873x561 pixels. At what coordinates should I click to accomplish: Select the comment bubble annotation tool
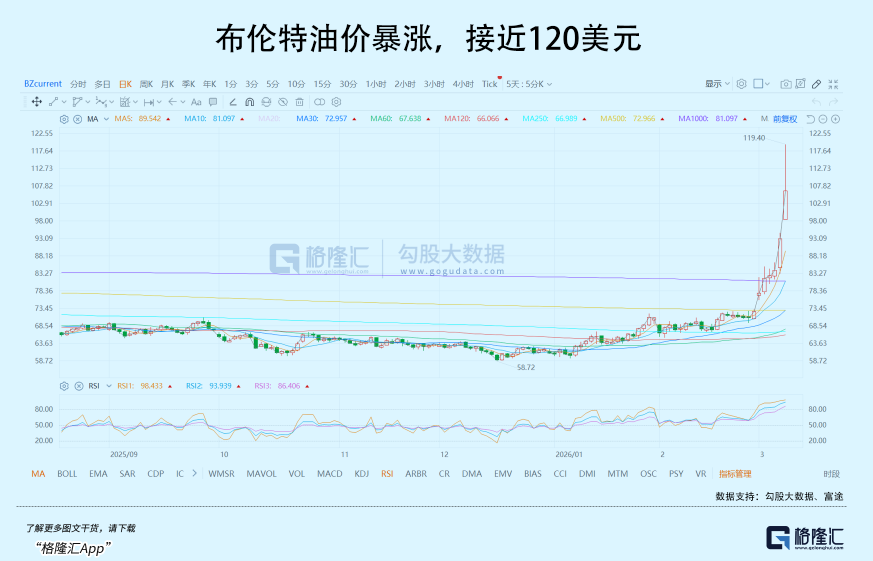coord(213,101)
